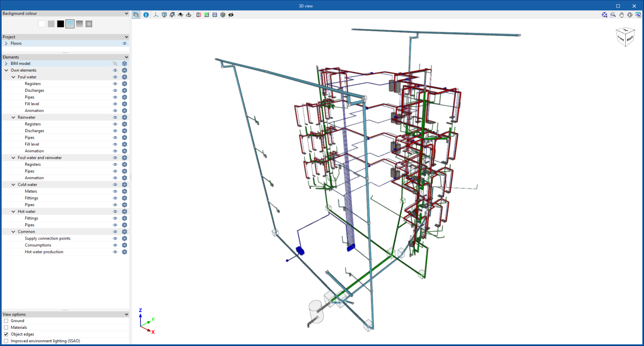Viewport: 644px width, 346px height.
Task: Activate the zoom to fit tool
Action: point(605,15)
